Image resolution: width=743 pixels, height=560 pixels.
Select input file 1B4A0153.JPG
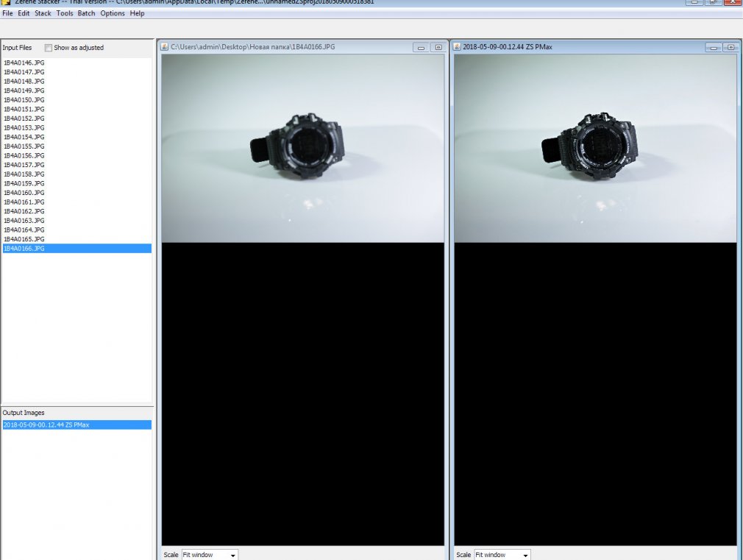(x=77, y=127)
